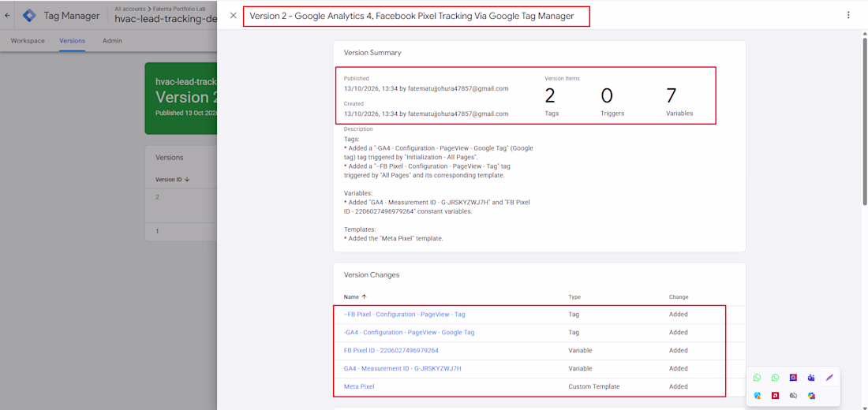Screen dimensions: 868x410
Task: Open FB Pixel ID - 2206027496979264 variable
Action: tap(391, 350)
